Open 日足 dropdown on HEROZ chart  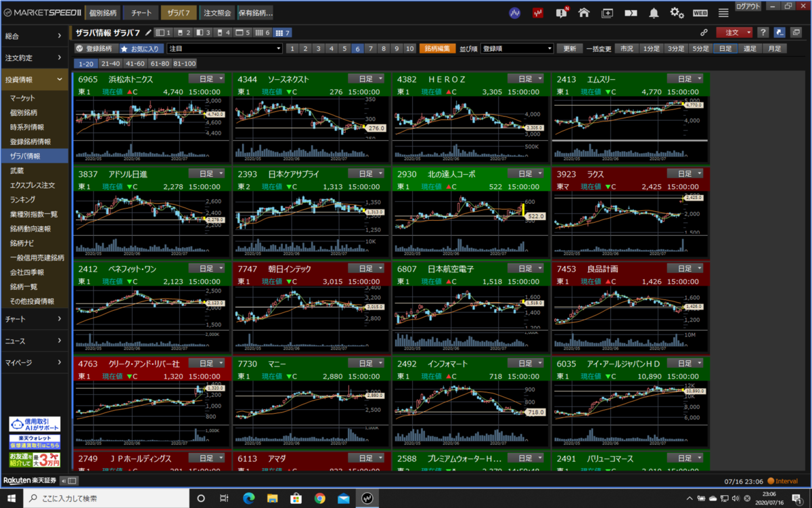coord(525,79)
